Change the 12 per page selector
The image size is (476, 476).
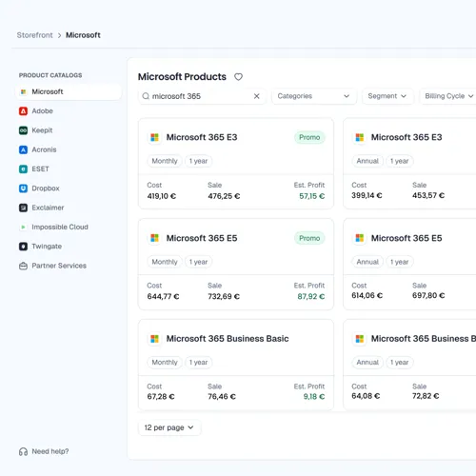point(169,427)
